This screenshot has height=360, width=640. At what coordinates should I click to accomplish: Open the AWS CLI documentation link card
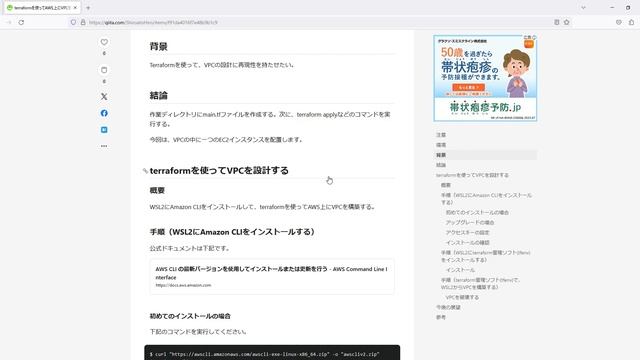coord(272,277)
